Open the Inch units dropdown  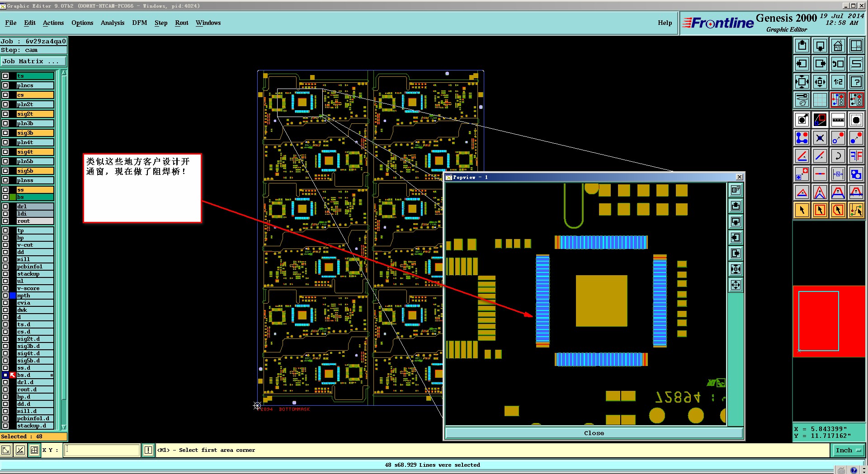(848, 450)
